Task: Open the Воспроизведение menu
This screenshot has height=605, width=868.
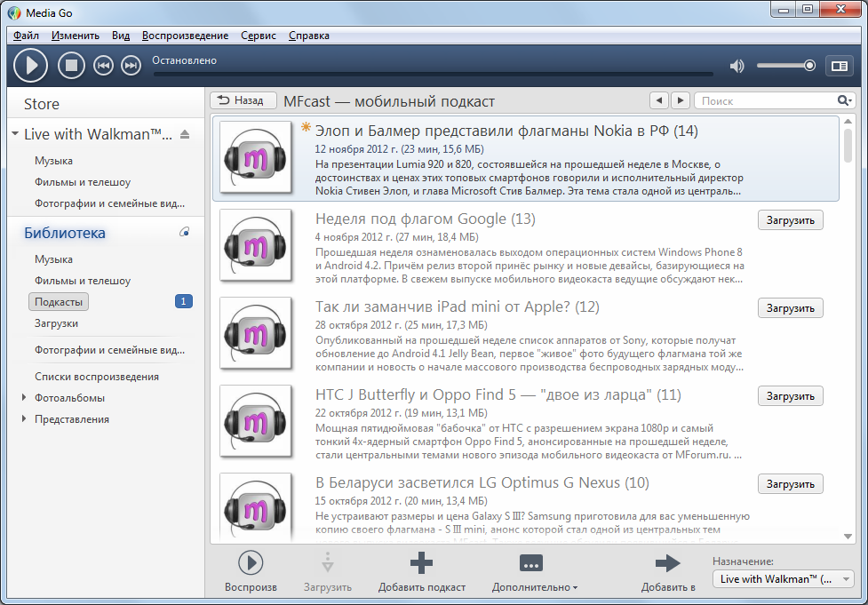Action: pos(185,36)
